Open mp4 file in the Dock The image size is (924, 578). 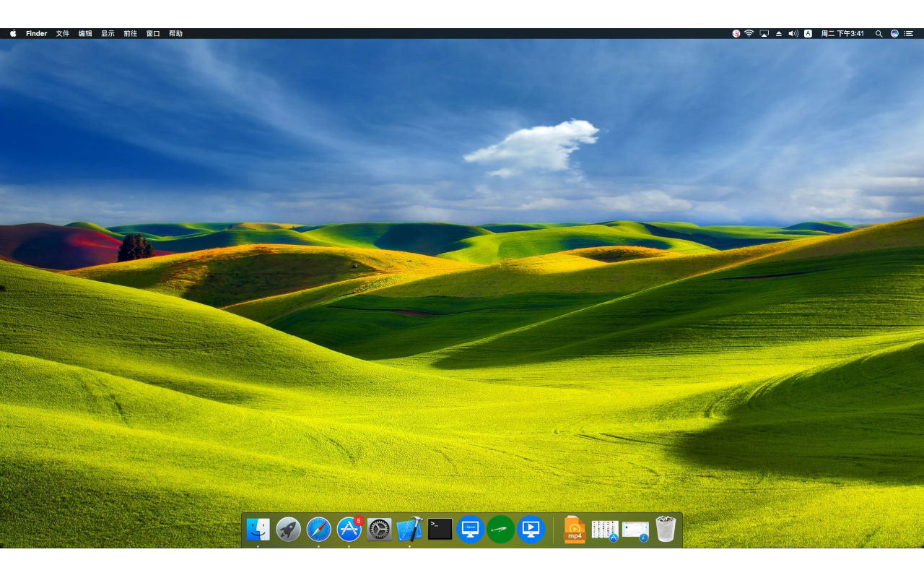tap(575, 529)
